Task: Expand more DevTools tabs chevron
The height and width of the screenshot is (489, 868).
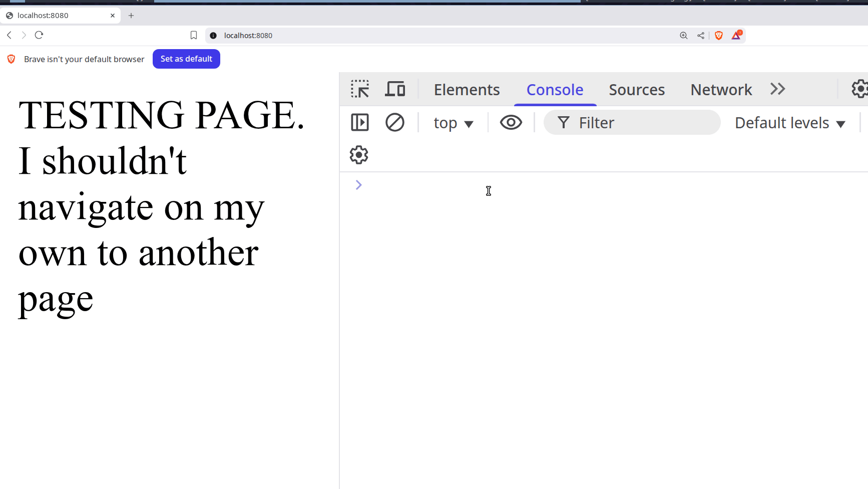Action: [x=777, y=89]
